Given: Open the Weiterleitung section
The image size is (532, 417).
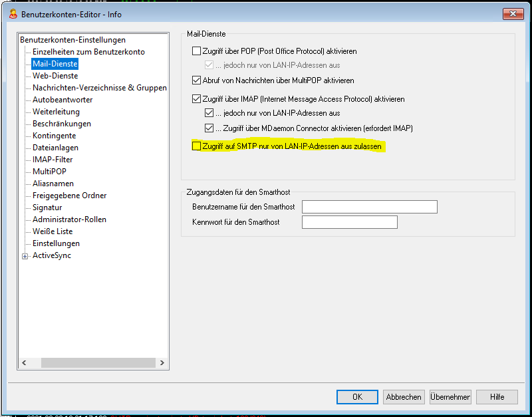Looking at the screenshot, I should pyautogui.click(x=56, y=112).
